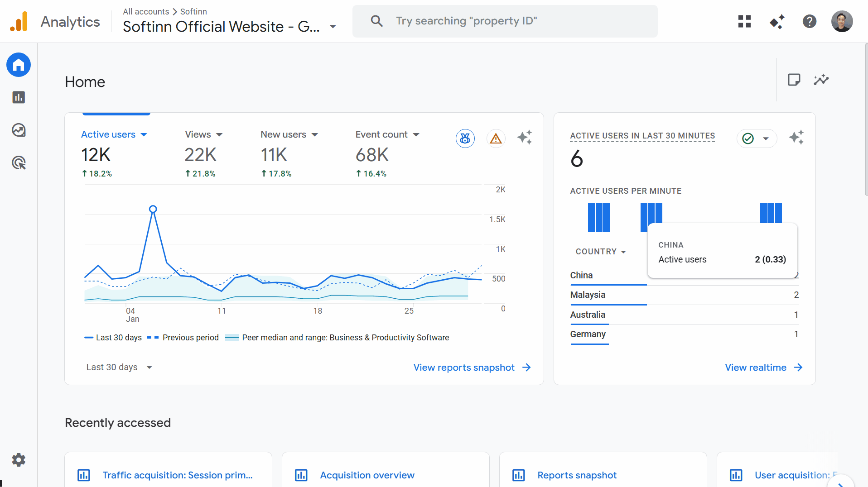Open the Explore section in the sidebar
Image resolution: width=868 pixels, height=487 pixels.
pos(18,130)
